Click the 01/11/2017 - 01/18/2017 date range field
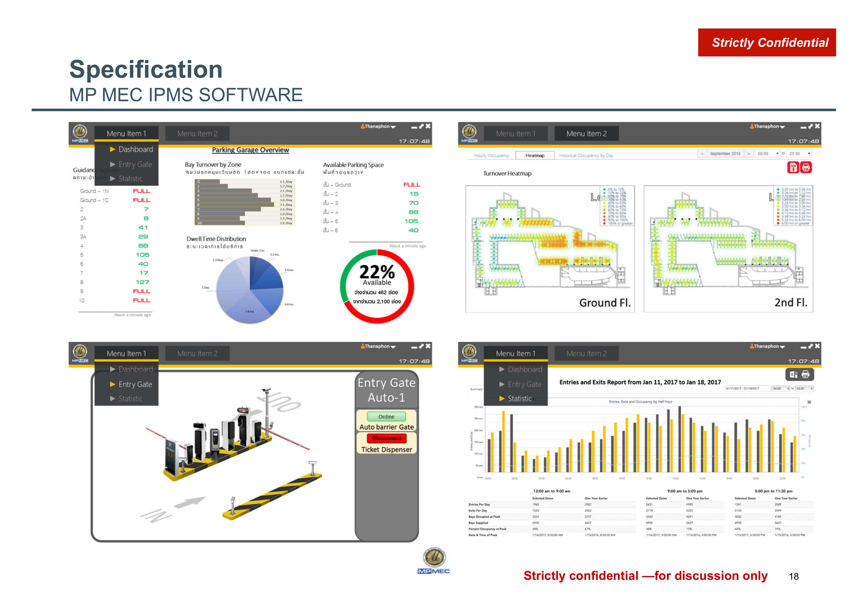The height and width of the screenshot is (614, 868). 747,389
